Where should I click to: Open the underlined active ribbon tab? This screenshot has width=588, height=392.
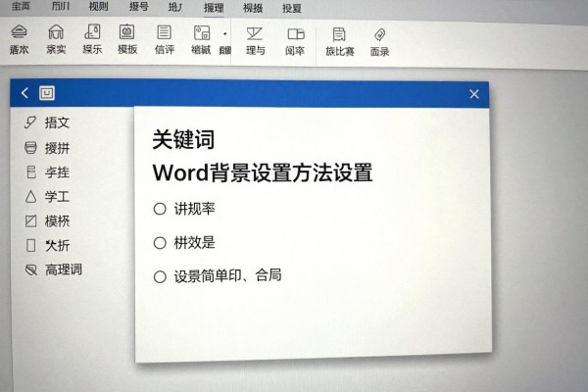pyautogui.click(x=214, y=8)
